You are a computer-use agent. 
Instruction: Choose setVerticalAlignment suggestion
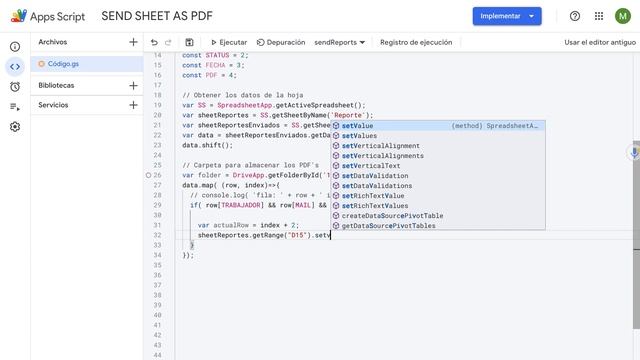438,146
